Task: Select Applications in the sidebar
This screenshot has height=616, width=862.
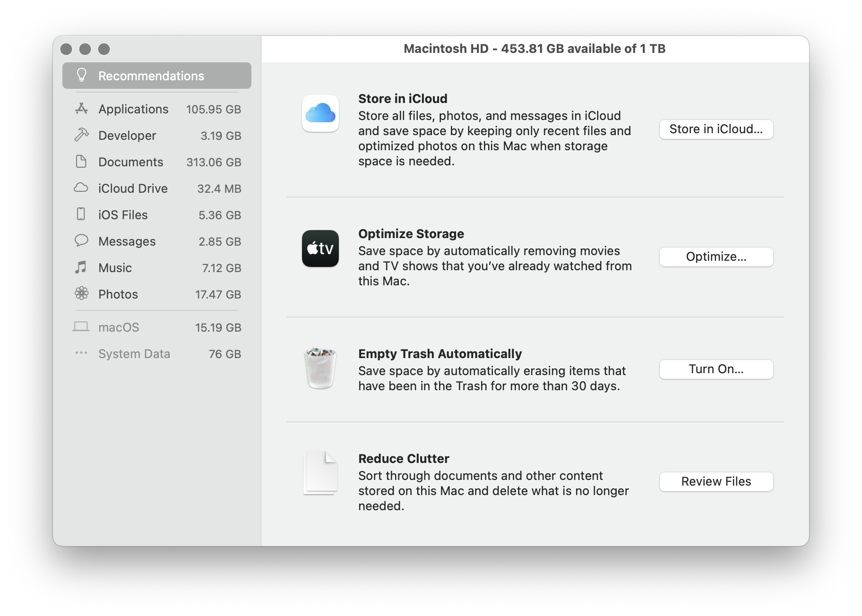Action: point(157,109)
